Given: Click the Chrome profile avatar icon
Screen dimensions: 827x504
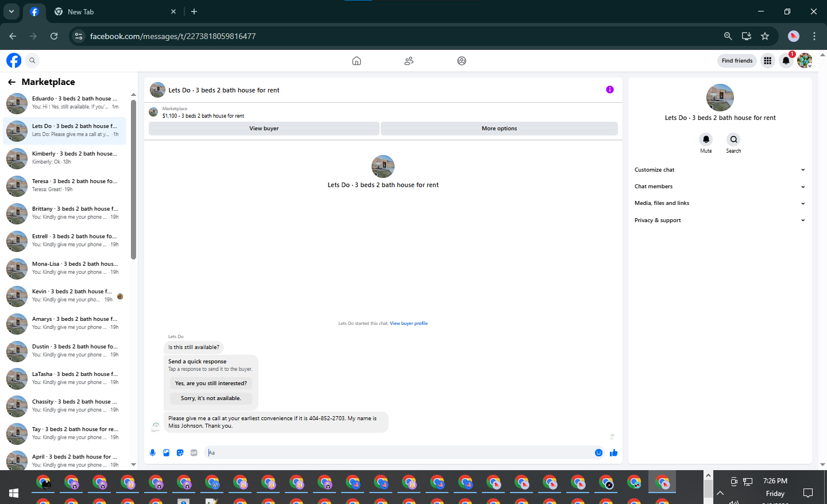Looking at the screenshot, I should [x=794, y=36].
